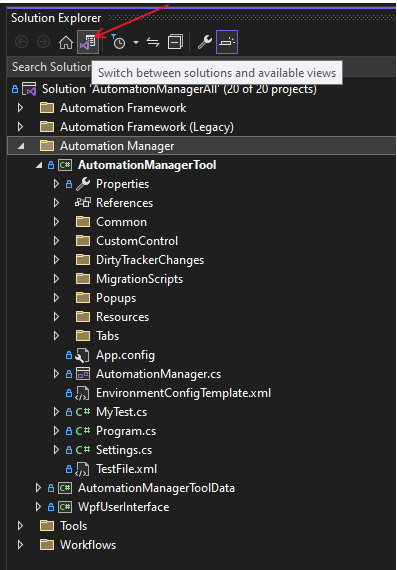Expand the Workflows solution folder

pos(20,545)
